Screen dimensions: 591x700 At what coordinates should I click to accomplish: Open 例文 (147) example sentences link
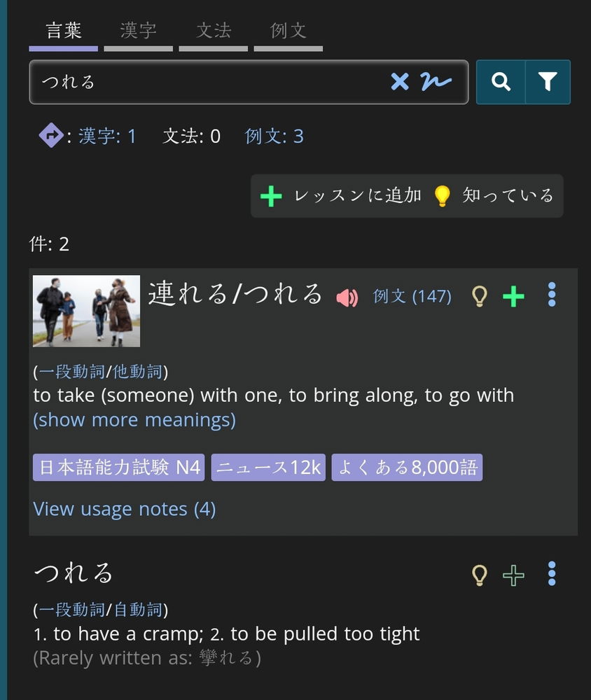[412, 296]
